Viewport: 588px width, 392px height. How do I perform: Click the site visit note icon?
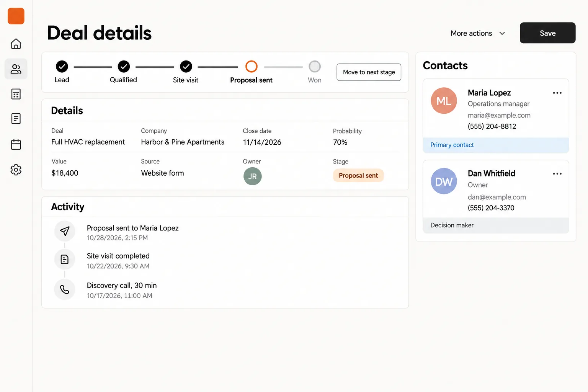pos(65,260)
